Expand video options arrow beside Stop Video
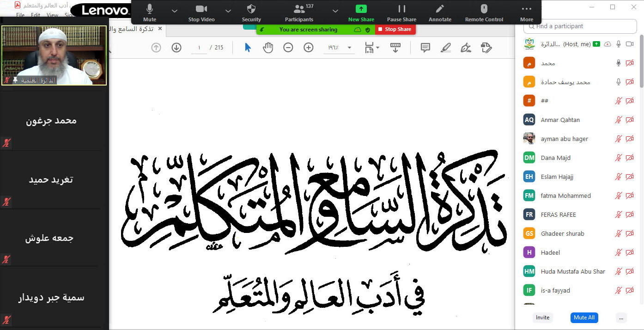 pyautogui.click(x=228, y=10)
